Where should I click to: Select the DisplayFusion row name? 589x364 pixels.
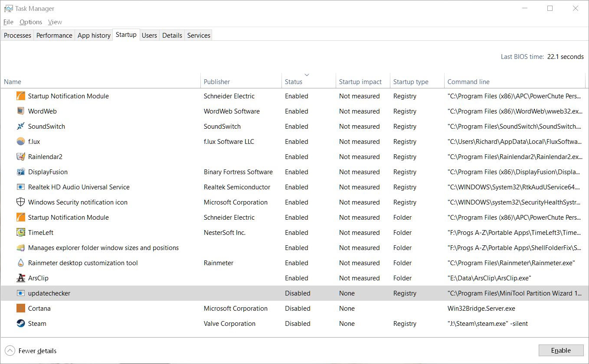click(48, 172)
